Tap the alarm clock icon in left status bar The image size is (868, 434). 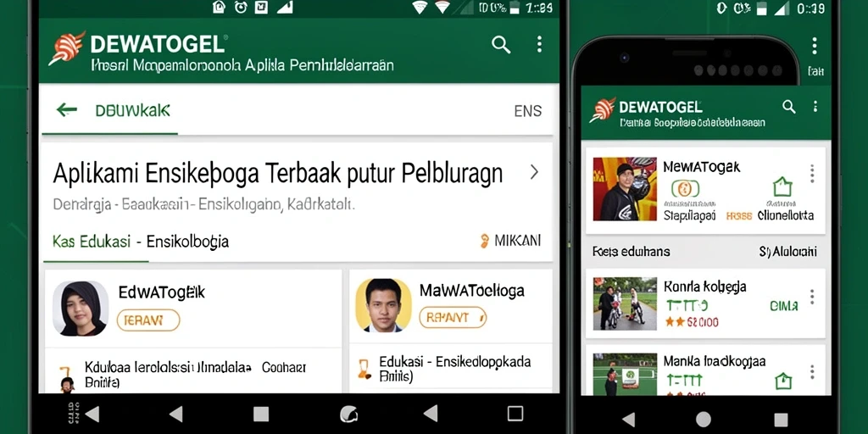coord(241,7)
